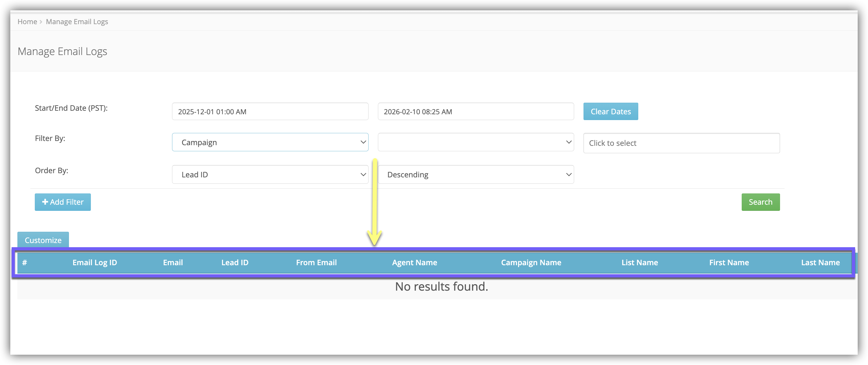This screenshot has height=365, width=868.
Task: Open the Lead ID order-by dropdown
Action: pos(270,174)
